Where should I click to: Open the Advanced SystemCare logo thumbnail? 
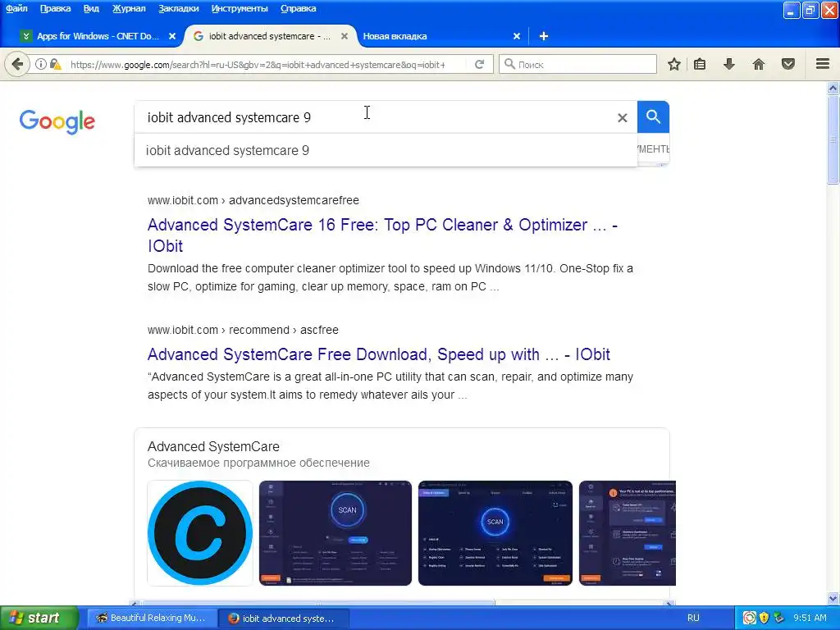click(200, 533)
